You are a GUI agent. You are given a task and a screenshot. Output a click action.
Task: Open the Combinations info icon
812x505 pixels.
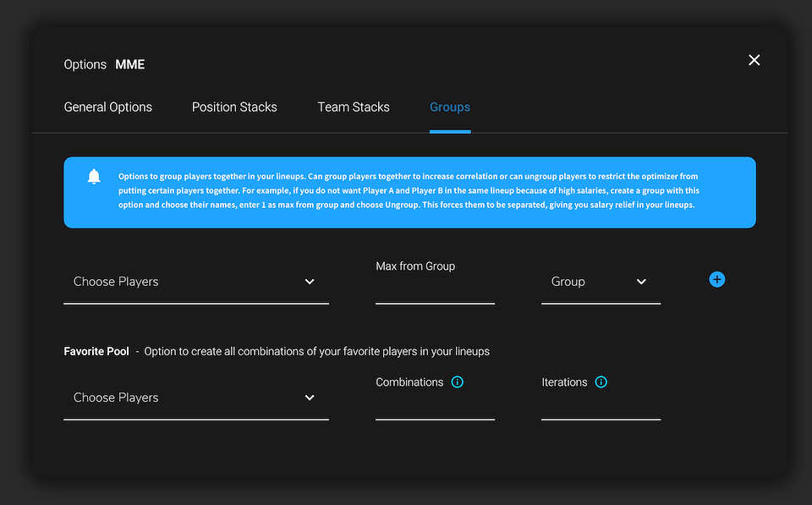(458, 382)
